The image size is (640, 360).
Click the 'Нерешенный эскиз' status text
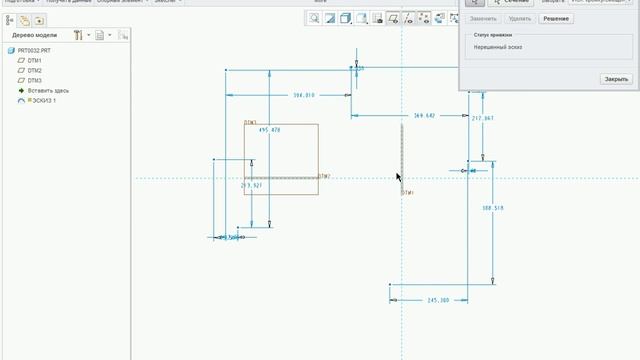tap(498, 47)
